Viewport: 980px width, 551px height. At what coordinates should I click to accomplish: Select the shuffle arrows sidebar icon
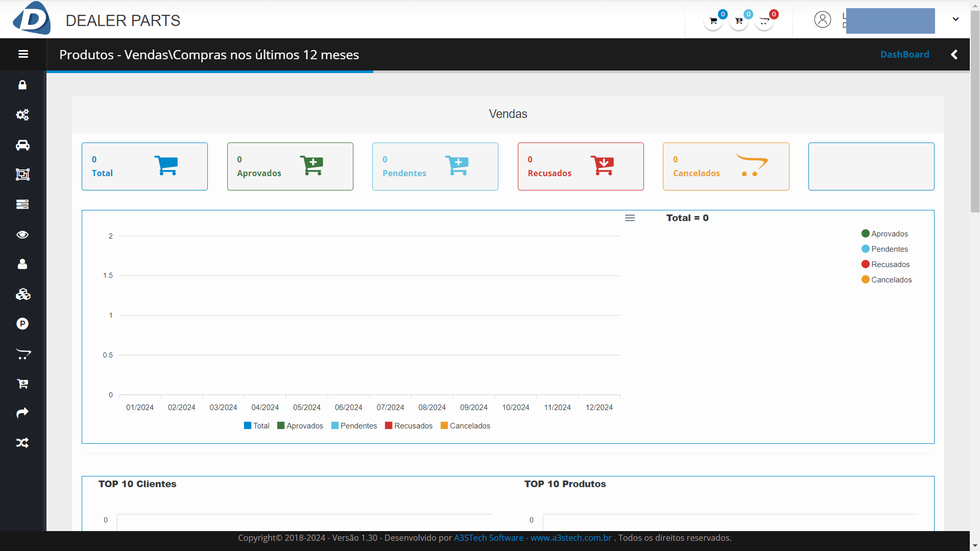[22, 443]
